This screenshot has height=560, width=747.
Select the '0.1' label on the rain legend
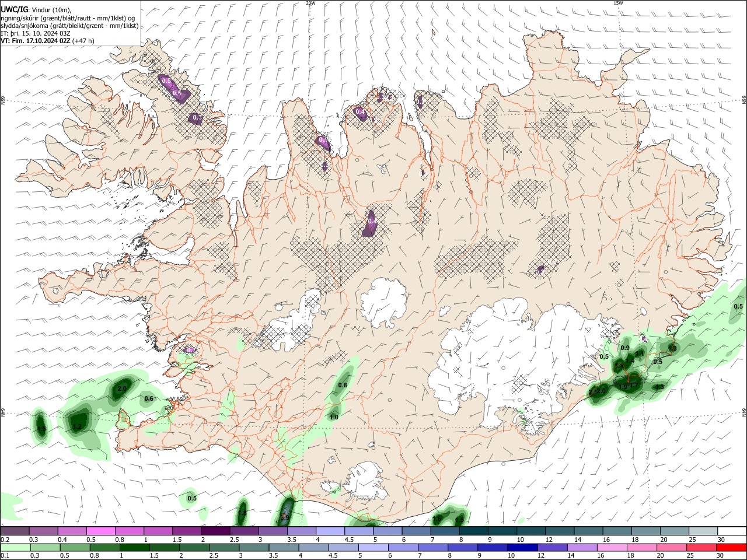point(5,555)
